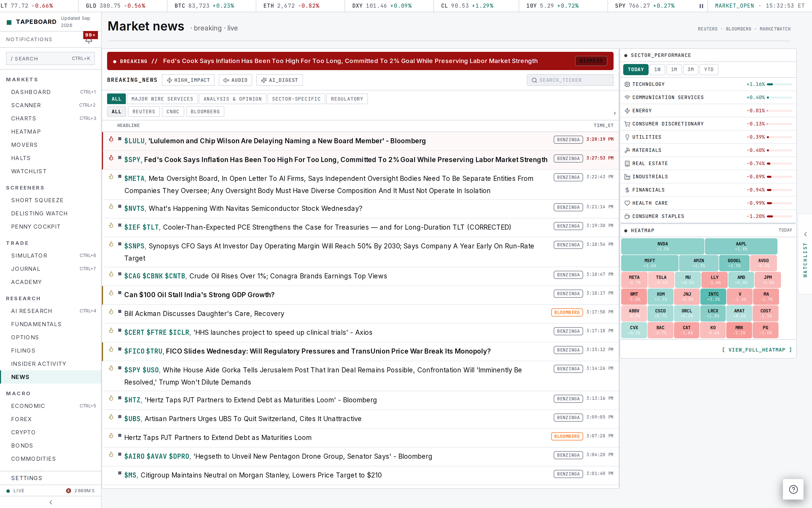Click the Financials dollar icon

pyautogui.click(x=627, y=190)
